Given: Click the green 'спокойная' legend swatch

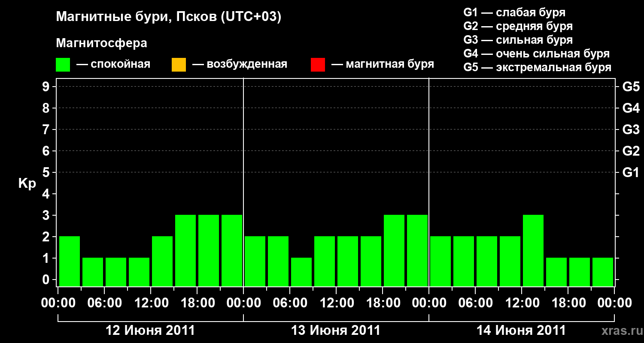Looking at the screenshot, I should click(63, 65).
